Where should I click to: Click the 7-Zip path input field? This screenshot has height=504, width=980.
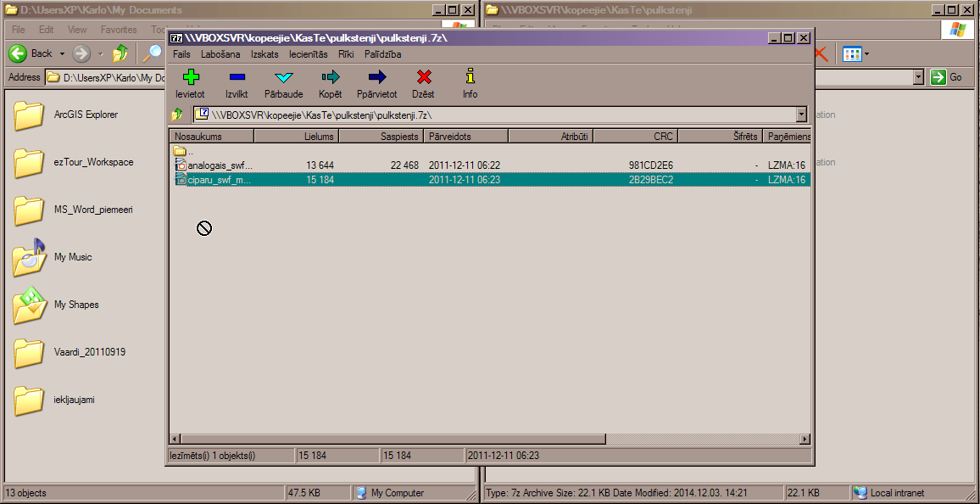click(x=500, y=115)
